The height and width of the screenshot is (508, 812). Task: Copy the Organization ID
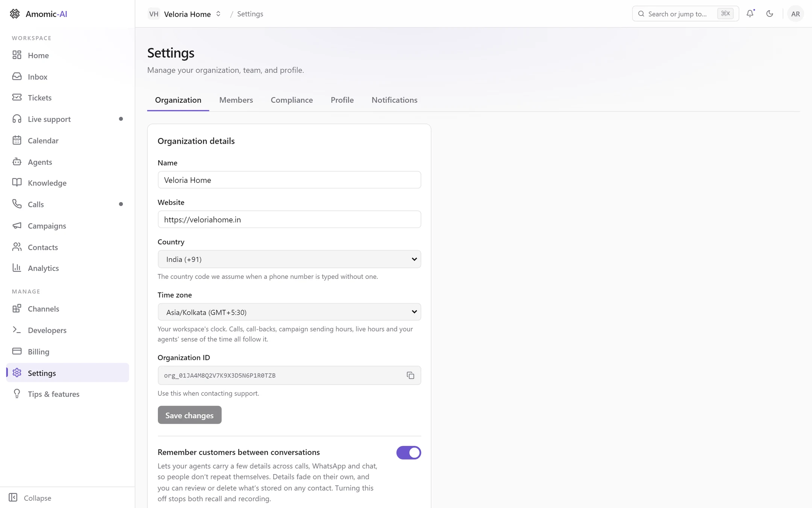click(x=411, y=376)
